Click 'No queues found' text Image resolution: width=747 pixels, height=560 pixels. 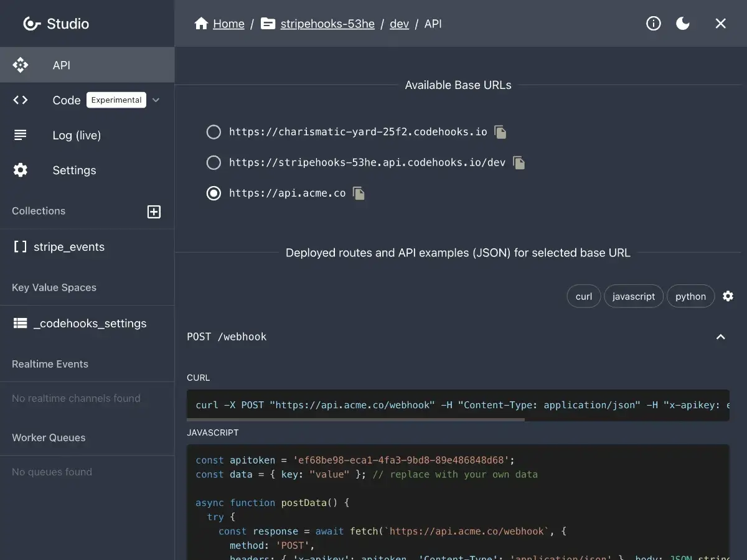point(52,472)
